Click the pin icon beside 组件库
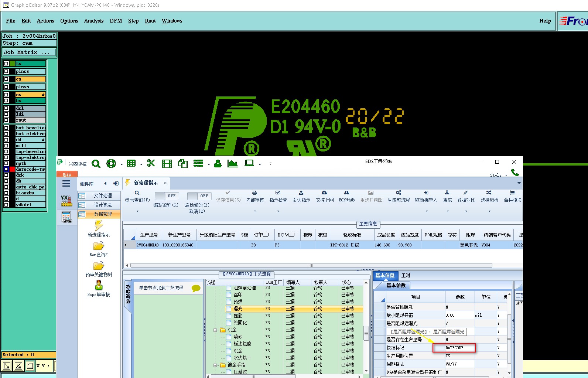Viewport: 588px width, 378px height. (116, 184)
